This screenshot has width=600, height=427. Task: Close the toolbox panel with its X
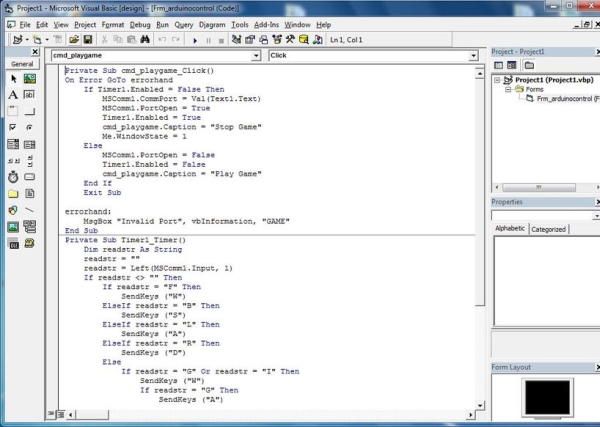click(35, 51)
